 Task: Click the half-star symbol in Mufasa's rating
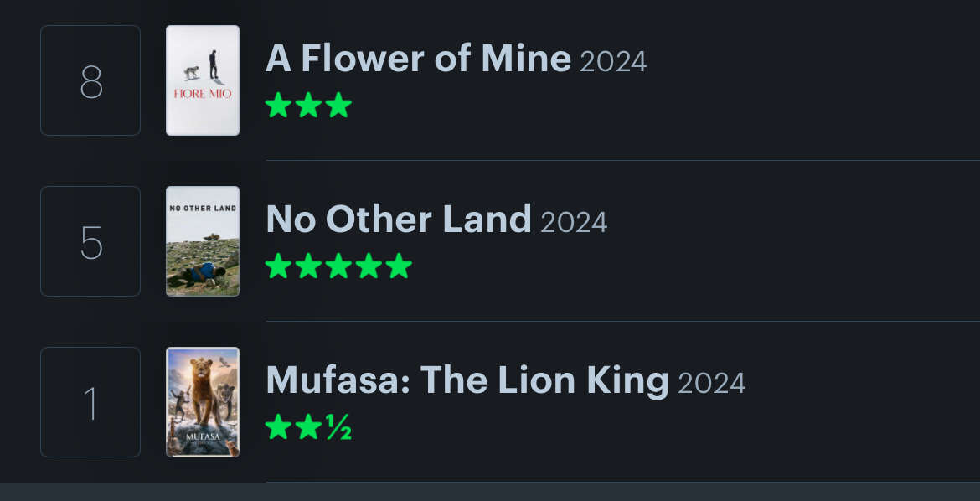pos(338,427)
